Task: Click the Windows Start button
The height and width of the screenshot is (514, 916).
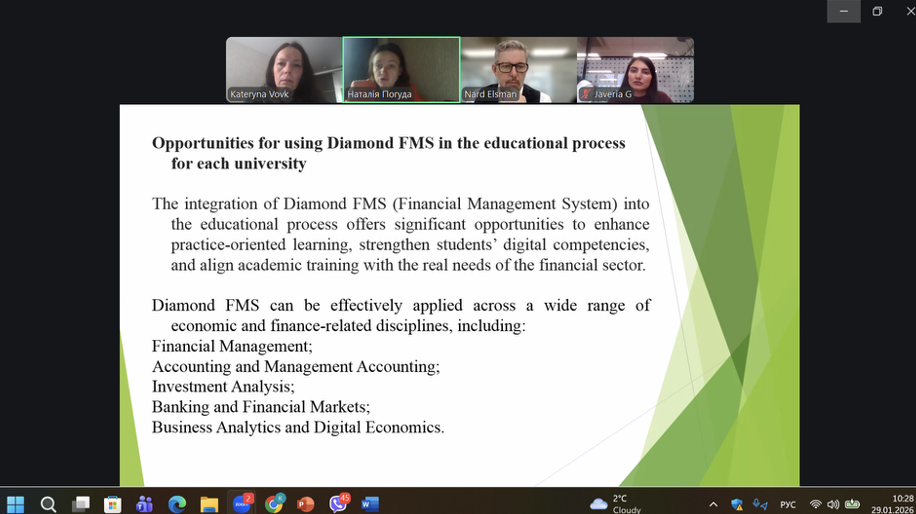Action: 16,504
